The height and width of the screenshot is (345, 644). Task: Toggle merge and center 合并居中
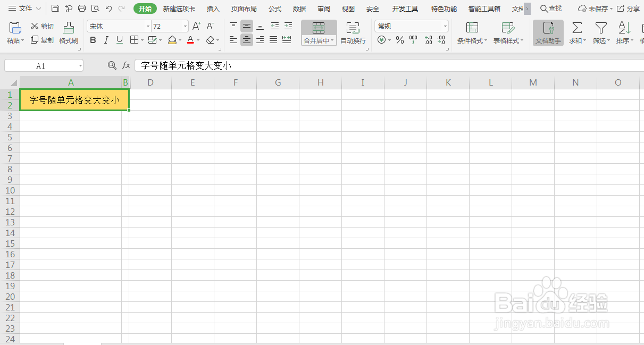point(319,33)
